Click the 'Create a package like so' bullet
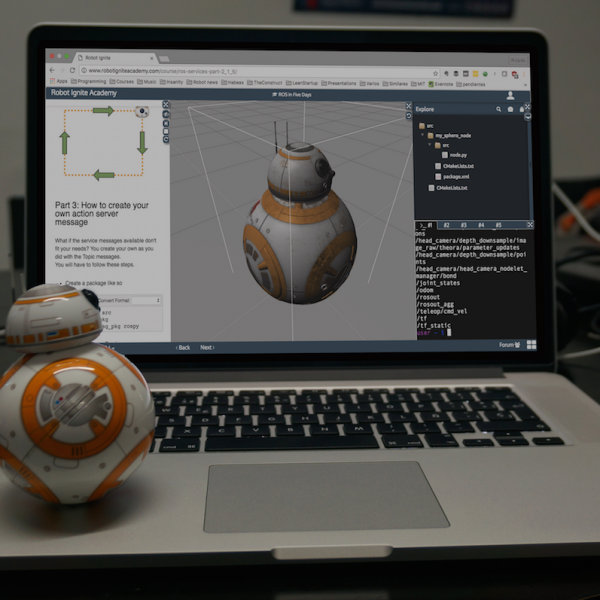The width and height of the screenshot is (600, 600). coord(93,283)
